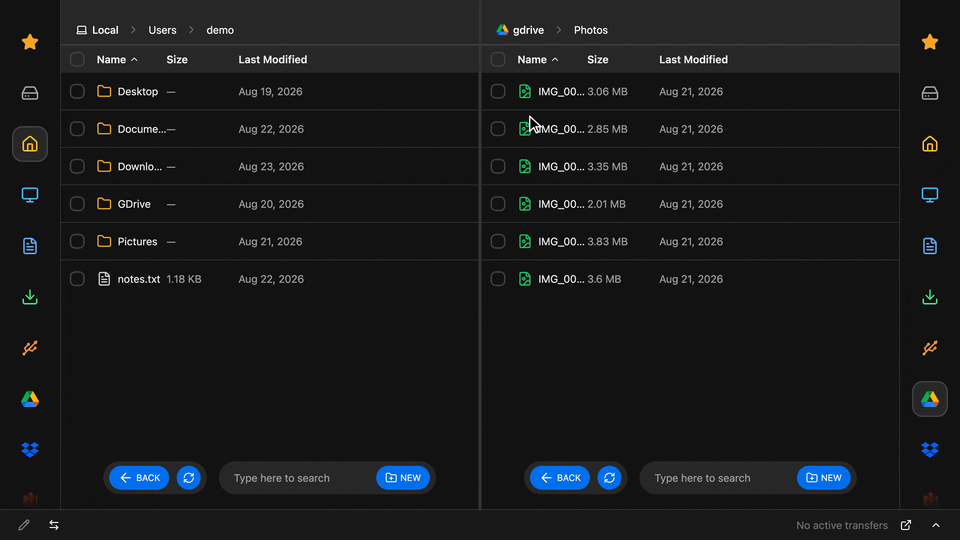Image resolution: width=960 pixels, height=540 pixels.
Task: Sort right pane by Name
Action: (538, 59)
